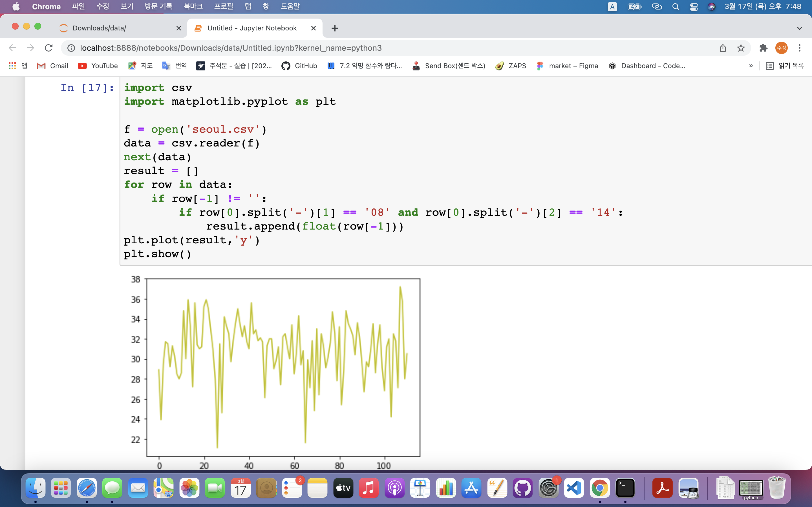View site information icon in address bar
The image size is (812, 507).
(71, 48)
